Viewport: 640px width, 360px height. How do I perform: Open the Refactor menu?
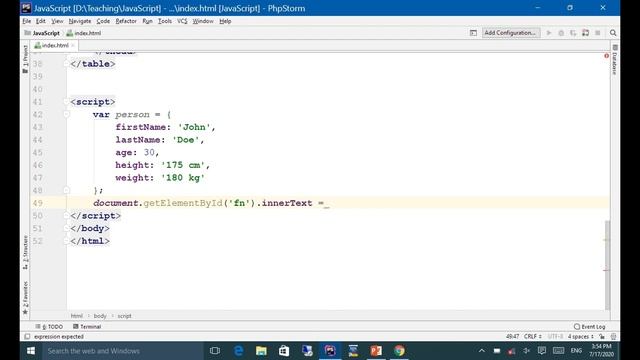(x=126, y=21)
